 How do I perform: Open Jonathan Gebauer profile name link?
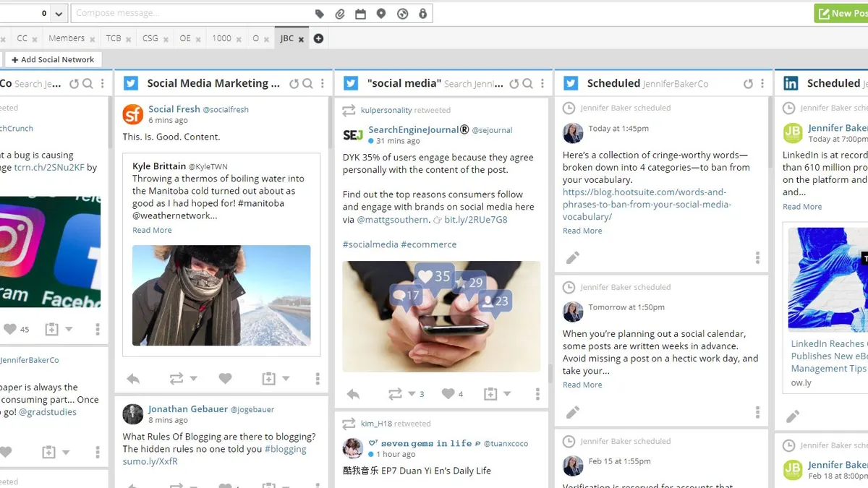(x=188, y=409)
